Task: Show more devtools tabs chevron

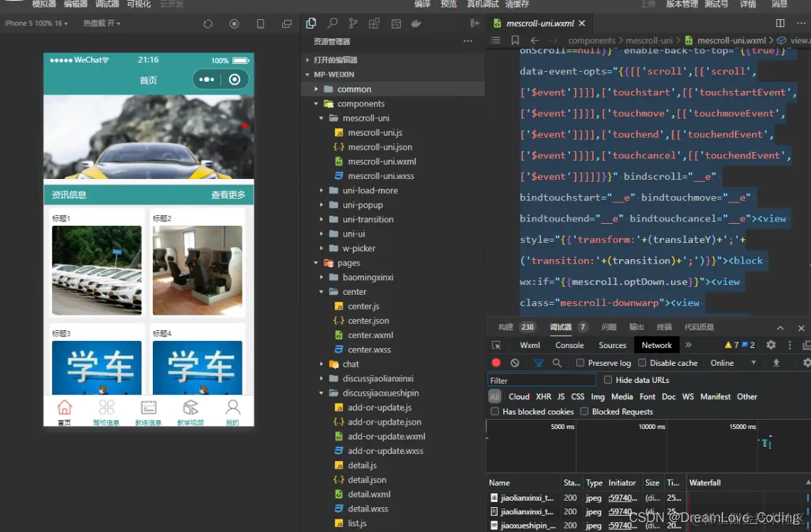Action: [689, 345]
